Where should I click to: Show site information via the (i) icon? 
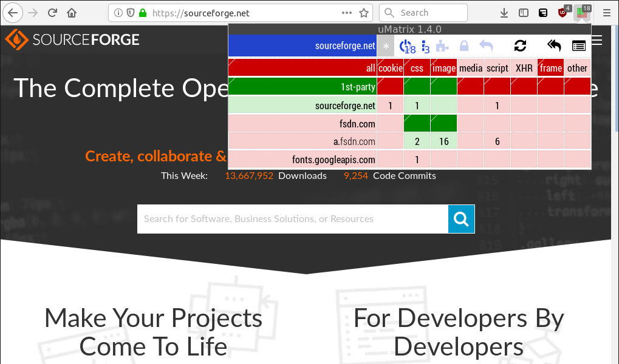pos(118,13)
